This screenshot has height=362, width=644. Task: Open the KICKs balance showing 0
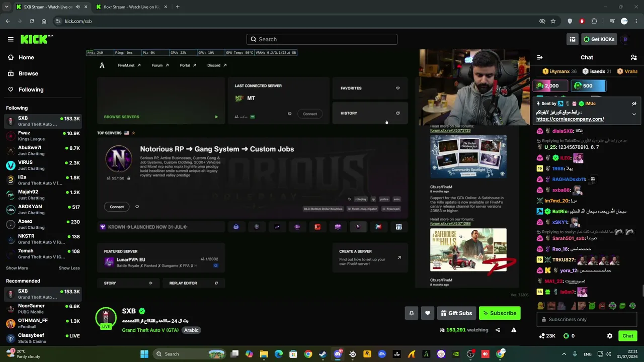pos(569,336)
